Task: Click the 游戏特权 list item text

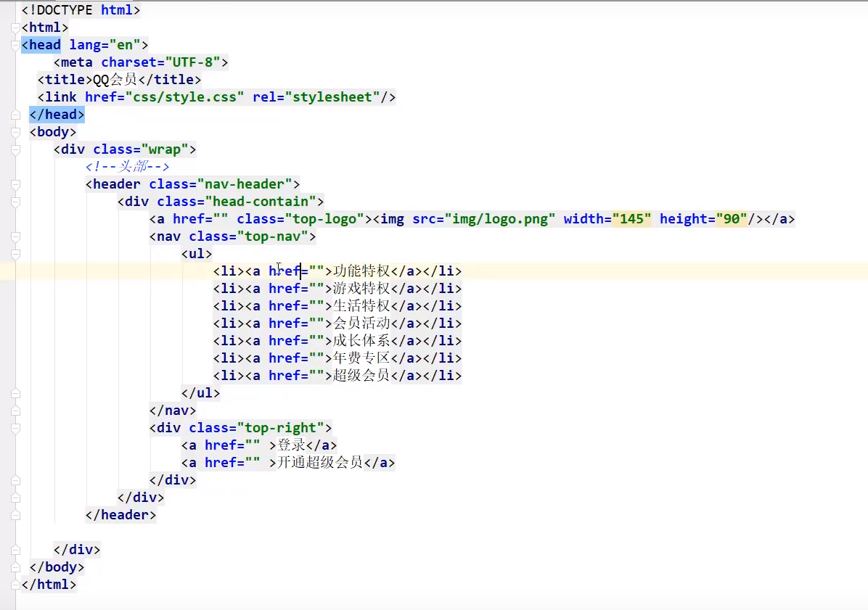Action: click(x=361, y=288)
